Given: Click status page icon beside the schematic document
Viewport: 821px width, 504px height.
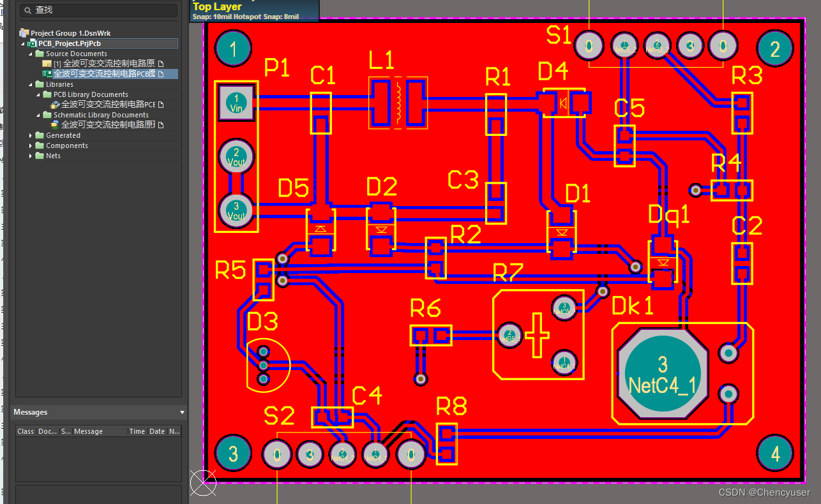Looking at the screenshot, I should tap(162, 64).
